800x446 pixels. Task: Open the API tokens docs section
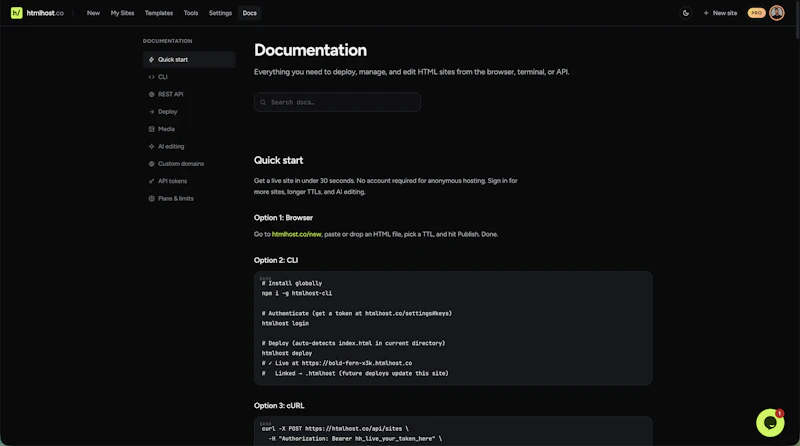pos(189,181)
